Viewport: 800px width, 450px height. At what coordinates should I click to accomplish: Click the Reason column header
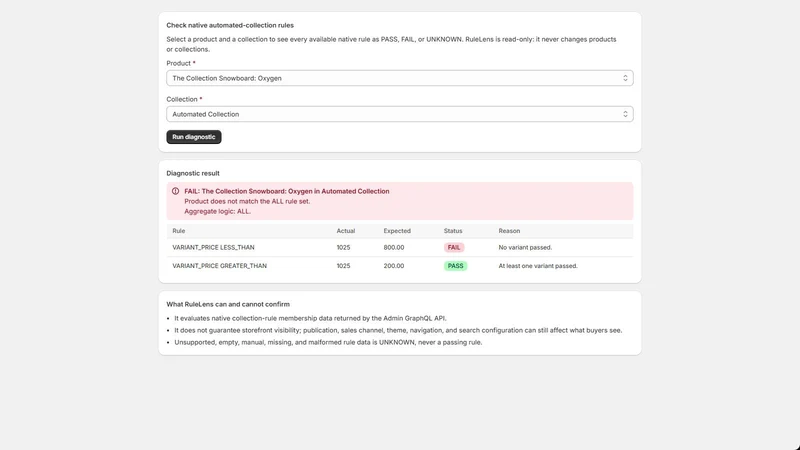point(509,231)
